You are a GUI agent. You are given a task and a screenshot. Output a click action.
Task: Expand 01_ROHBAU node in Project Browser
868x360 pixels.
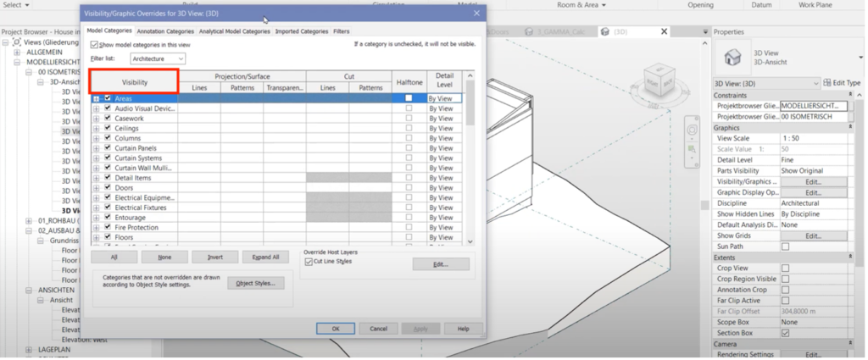[x=29, y=221]
